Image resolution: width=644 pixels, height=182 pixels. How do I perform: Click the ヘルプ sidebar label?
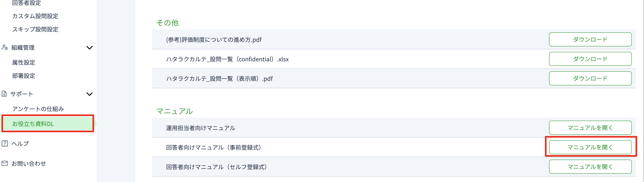pos(20,144)
